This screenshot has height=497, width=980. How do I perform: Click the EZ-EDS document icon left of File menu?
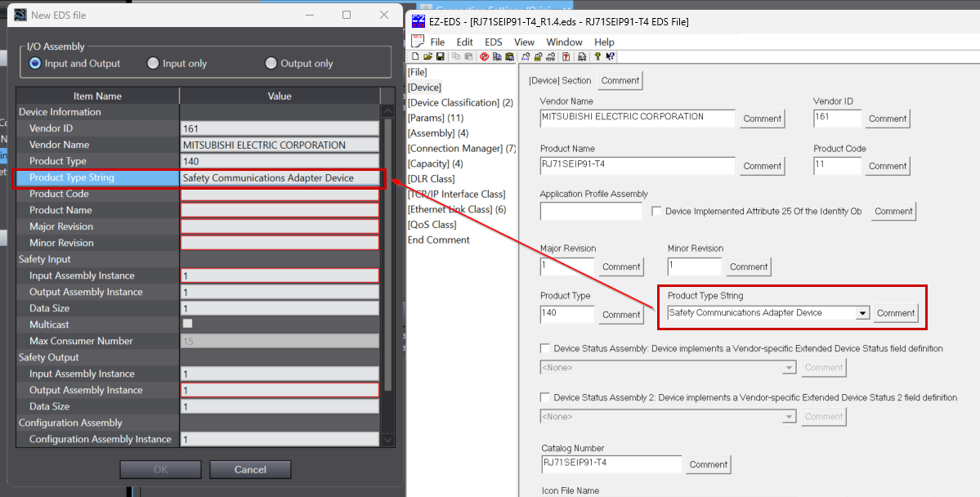[417, 41]
